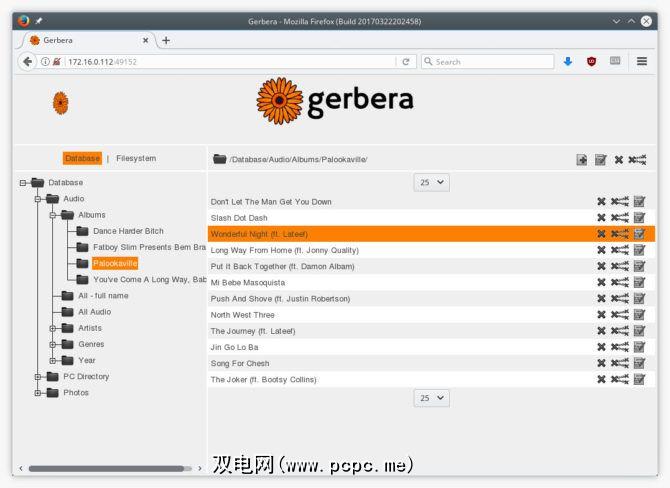Image resolution: width=670 pixels, height=488 pixels.
Task: Delete Song For Chesh track
Action: coord(601,363)
